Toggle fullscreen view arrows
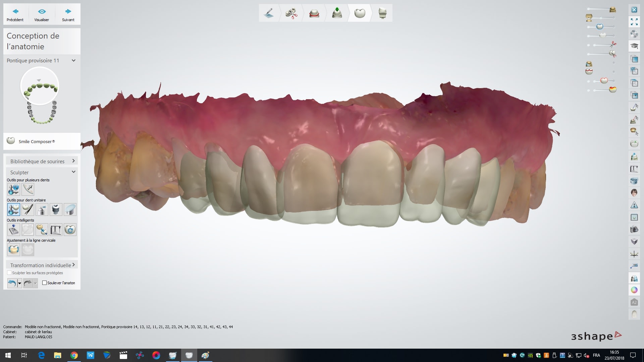The width and height of the screenshot is (644, 362). tap(634, 22)
